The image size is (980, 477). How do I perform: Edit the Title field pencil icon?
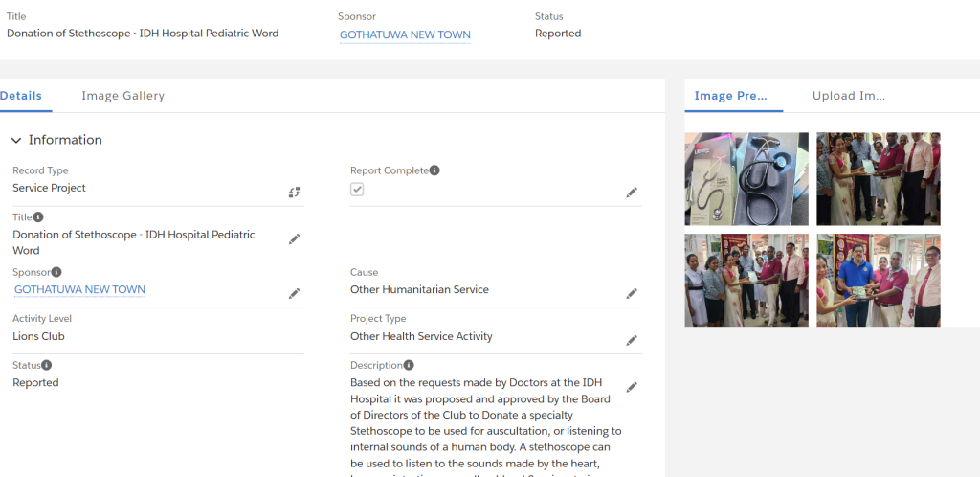pyautogui.click(x=294, y=238)
